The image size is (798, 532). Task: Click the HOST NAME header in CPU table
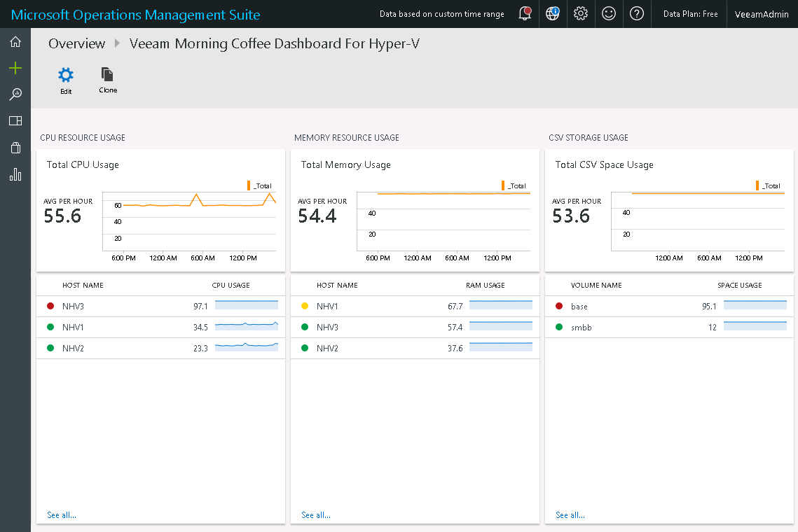tap(83, 286)
